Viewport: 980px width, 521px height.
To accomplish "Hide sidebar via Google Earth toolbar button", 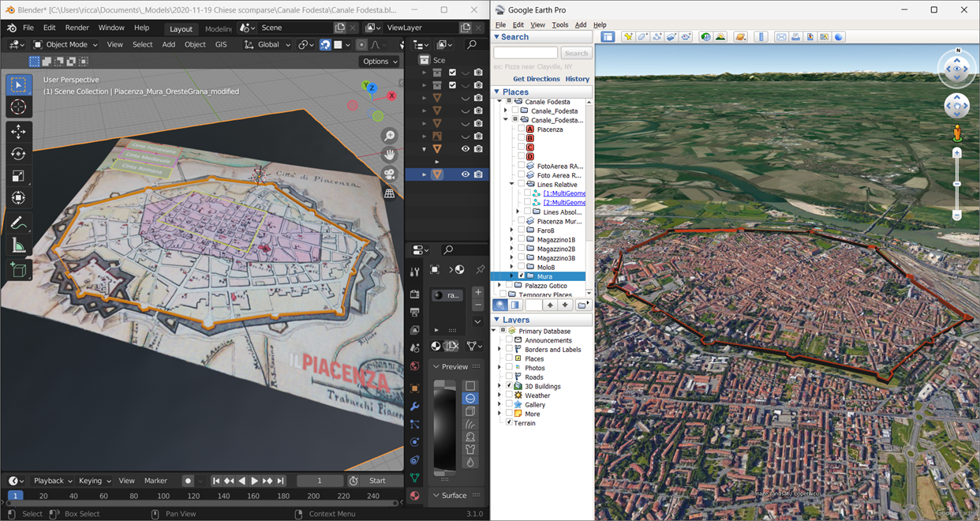I will point(608,37).
